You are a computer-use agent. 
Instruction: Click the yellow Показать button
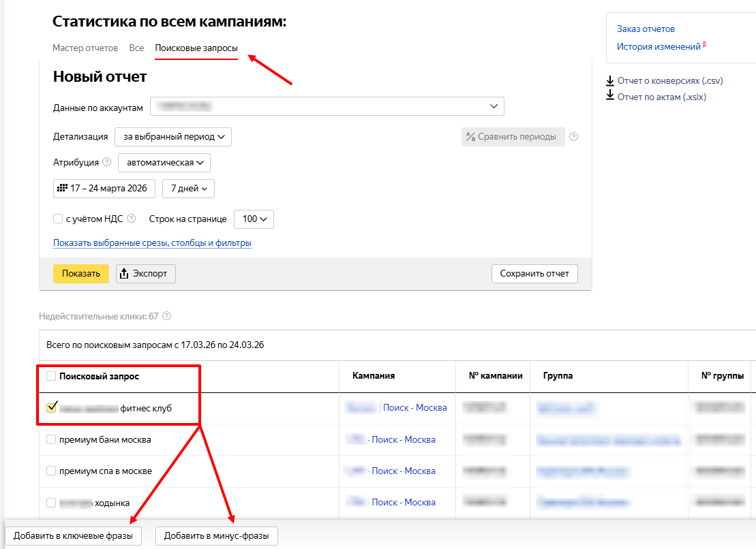coord(81,274)
